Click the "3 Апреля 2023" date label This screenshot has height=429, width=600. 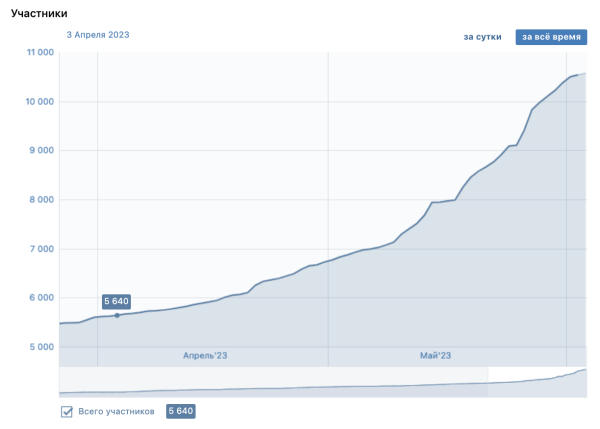coord(98,35)
